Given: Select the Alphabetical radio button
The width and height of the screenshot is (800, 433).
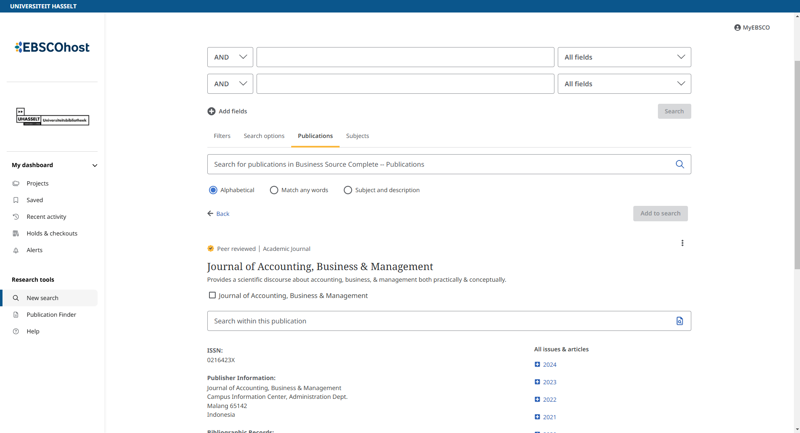Looking at the screenshot, I should coord(213,190).
